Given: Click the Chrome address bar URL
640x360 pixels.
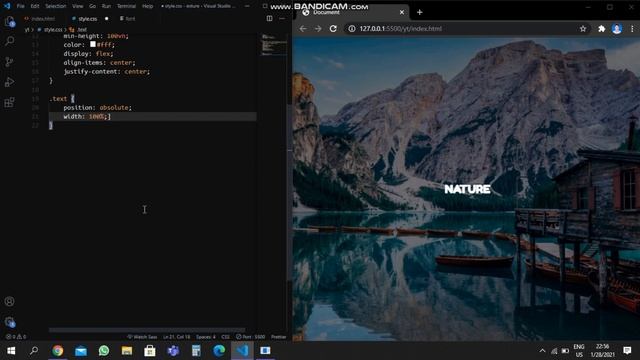Looking at the screenshot, I should tap(400, 29).
